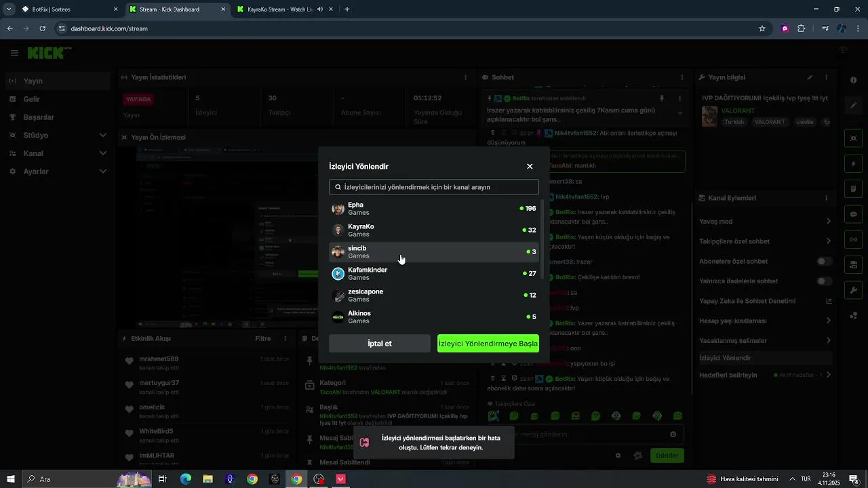Click the VALORANT category thumbnail
Screen dimensions: 868x488
click(709, 116)
